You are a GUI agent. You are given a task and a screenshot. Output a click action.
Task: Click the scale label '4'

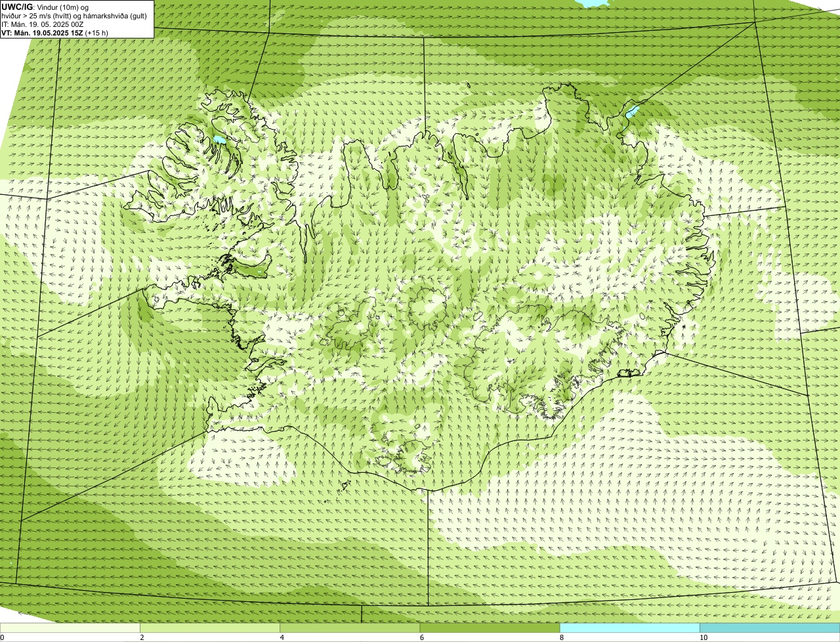[282, 637]
